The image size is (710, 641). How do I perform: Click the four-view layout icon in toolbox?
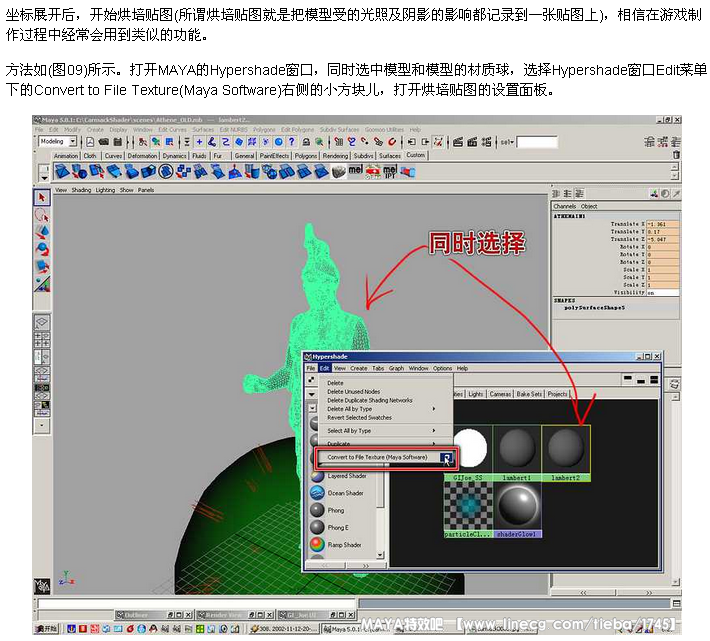pos(42,340)
